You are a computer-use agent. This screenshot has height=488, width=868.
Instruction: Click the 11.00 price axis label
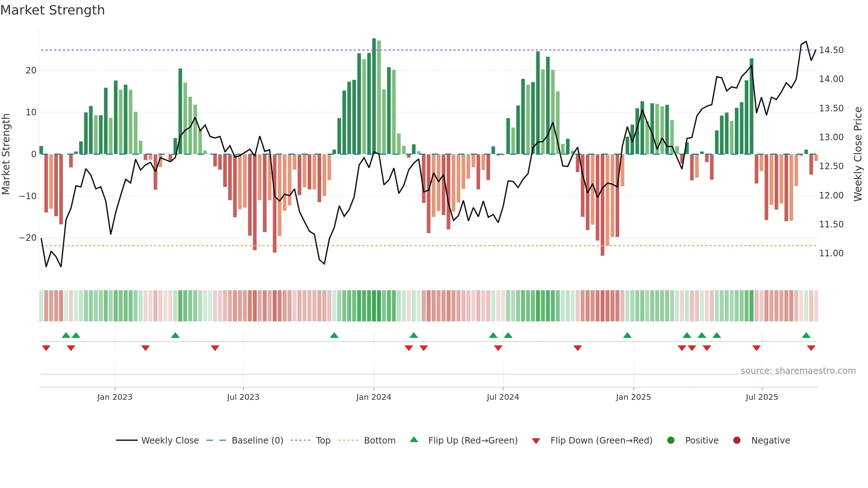[831, 253]
